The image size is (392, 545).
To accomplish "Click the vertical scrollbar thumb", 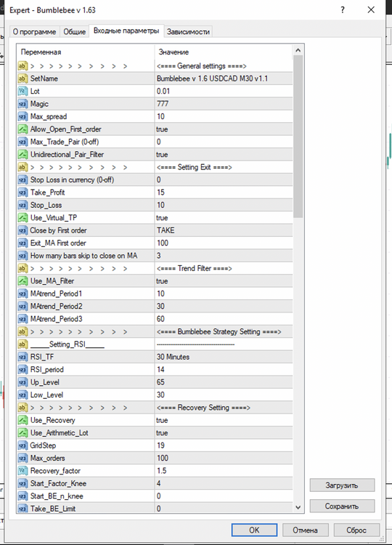I will click(x=298, y=137).
